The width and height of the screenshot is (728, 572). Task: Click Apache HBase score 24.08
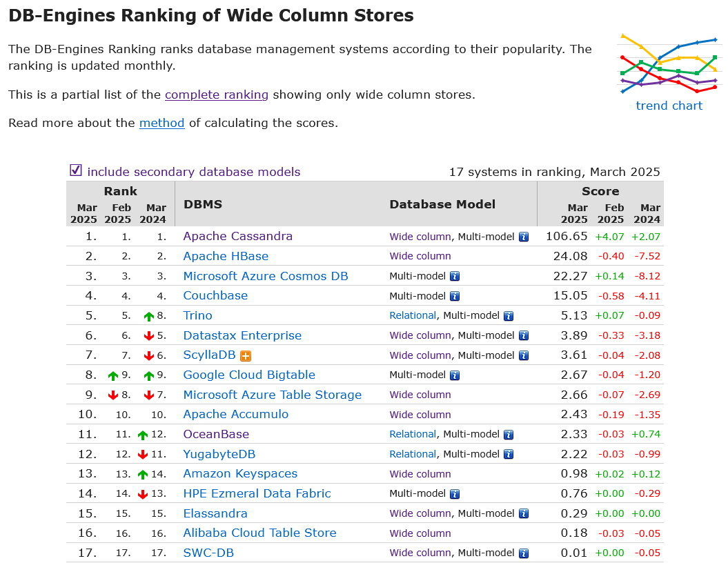point(570,256)
